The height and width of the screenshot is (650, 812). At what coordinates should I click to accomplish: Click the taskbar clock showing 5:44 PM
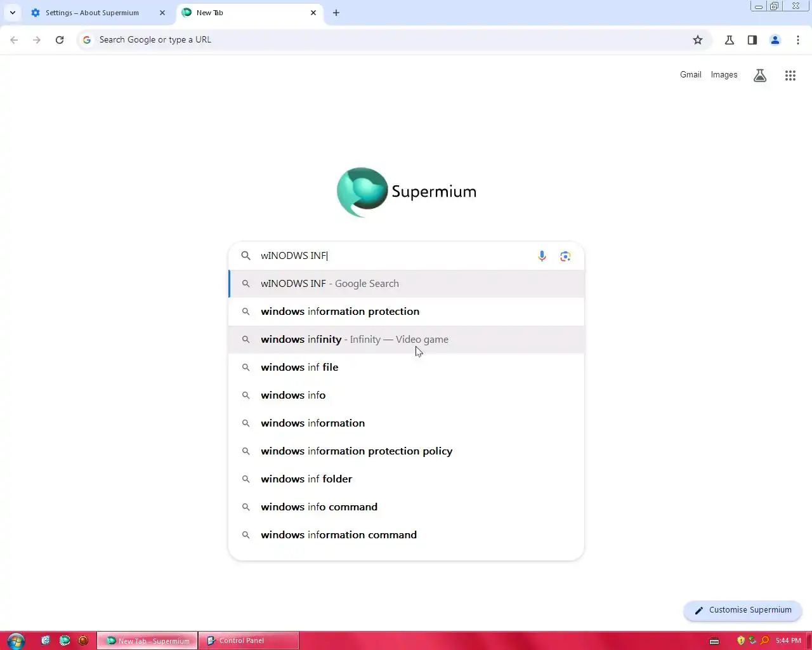(x=788, y=640)
